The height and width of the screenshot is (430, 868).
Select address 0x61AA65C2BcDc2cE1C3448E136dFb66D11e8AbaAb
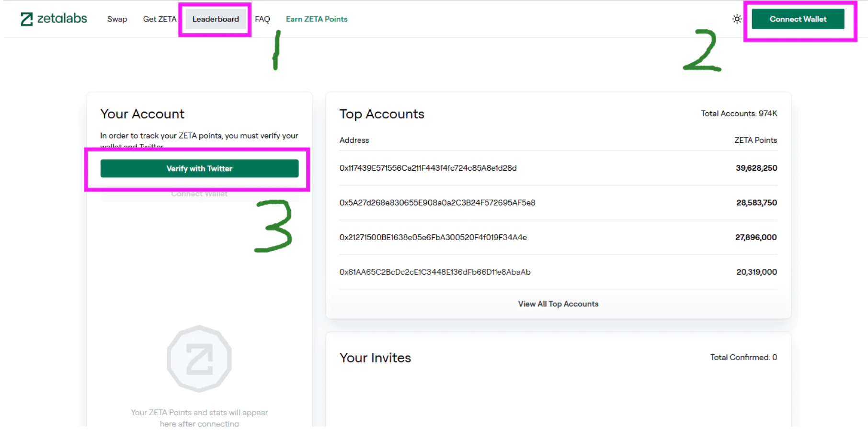click(x=435, y=272)
